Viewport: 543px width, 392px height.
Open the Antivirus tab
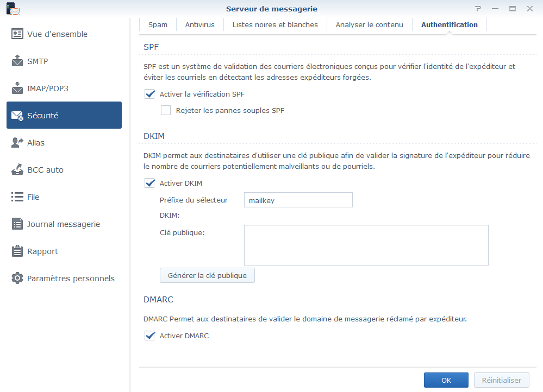[x=199, y=24]
